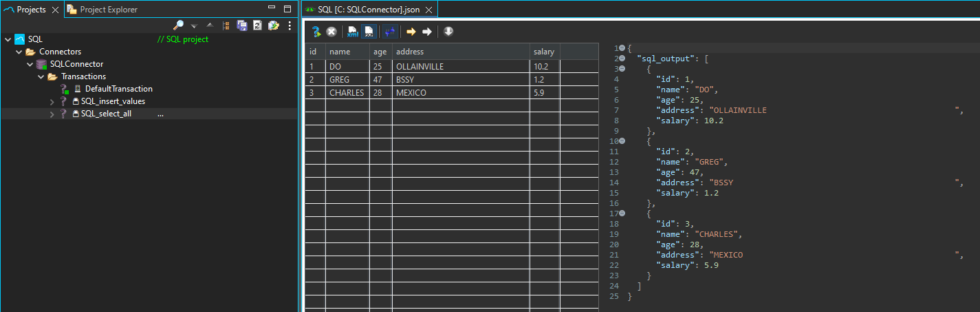Image resolution: width=980 pixels, height=312 pixels.
Task: Click "name": "CHARLES" line in JSON
Action: [699, 234]
